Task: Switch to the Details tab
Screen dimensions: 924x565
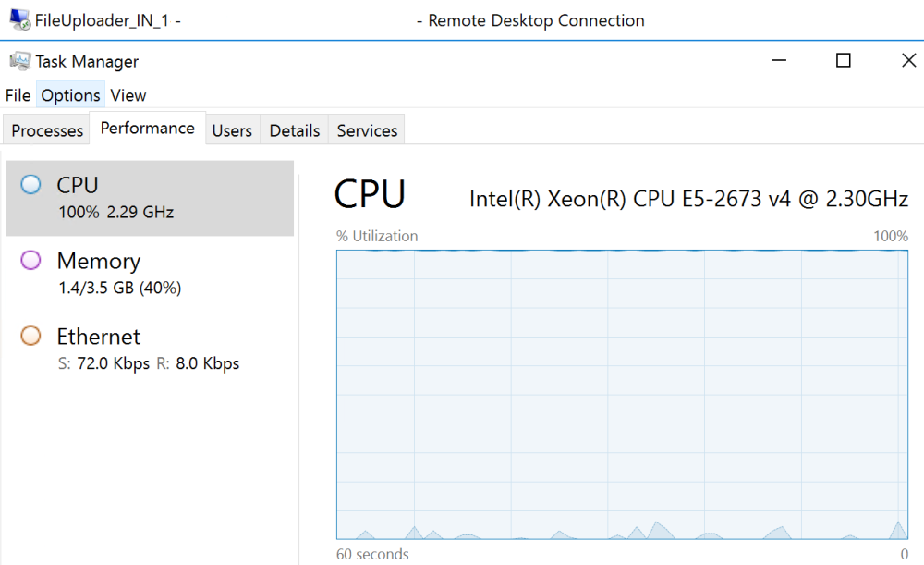Action: click(x=294, y=130)
